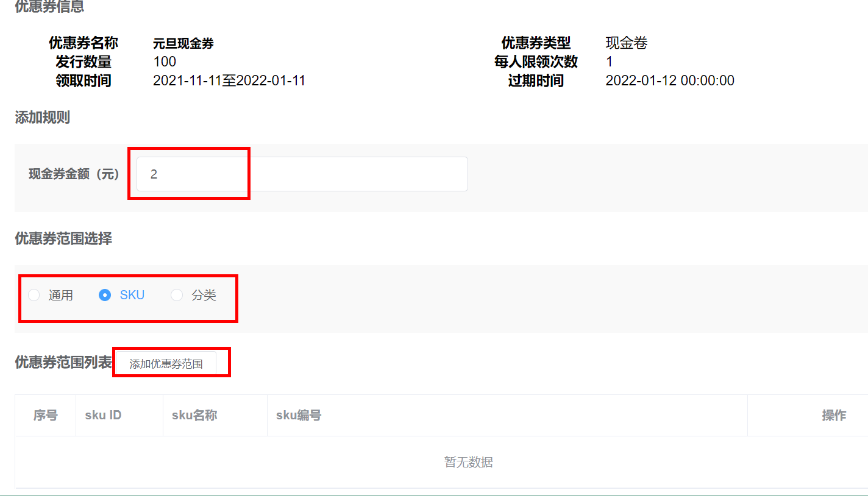Viewport: 868px width, 501px height.
Task: Choose the 分类 radio option
Action: [x=177, y=296]
